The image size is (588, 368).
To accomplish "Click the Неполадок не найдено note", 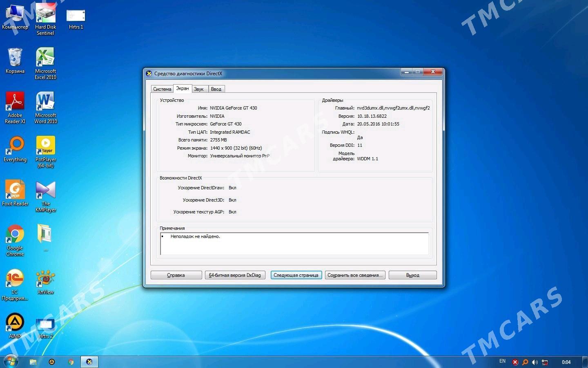I will [195, 236].
